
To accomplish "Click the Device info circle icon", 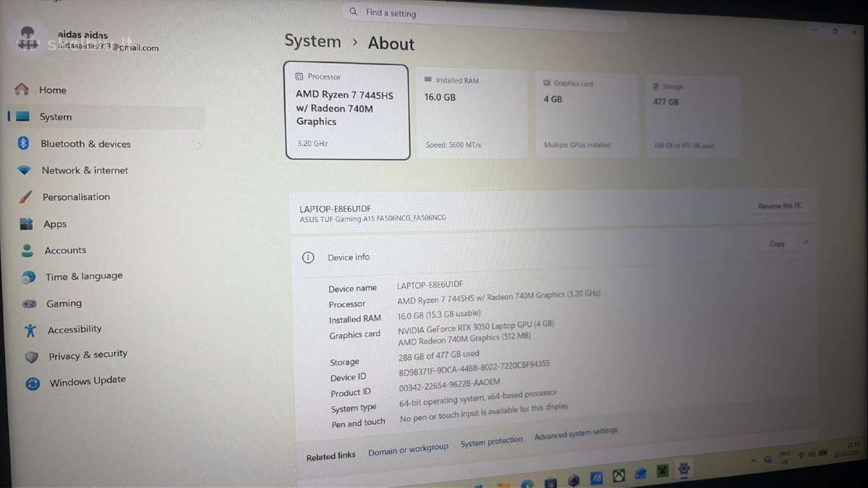I will coord(308,257).
